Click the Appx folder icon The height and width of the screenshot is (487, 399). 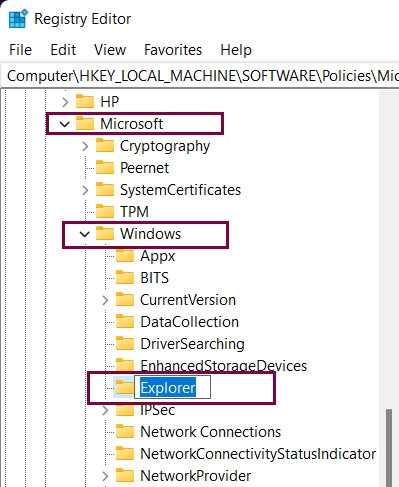(x=125, y=256)
